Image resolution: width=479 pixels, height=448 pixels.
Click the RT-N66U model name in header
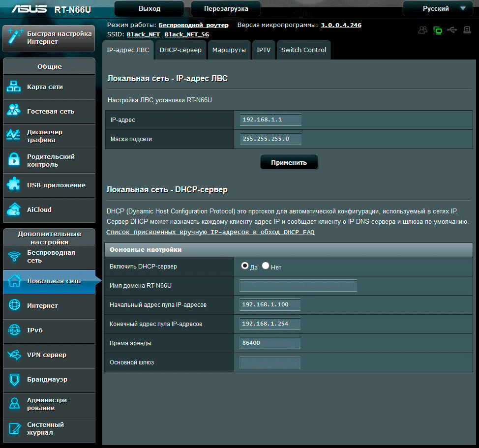point(73,10)
